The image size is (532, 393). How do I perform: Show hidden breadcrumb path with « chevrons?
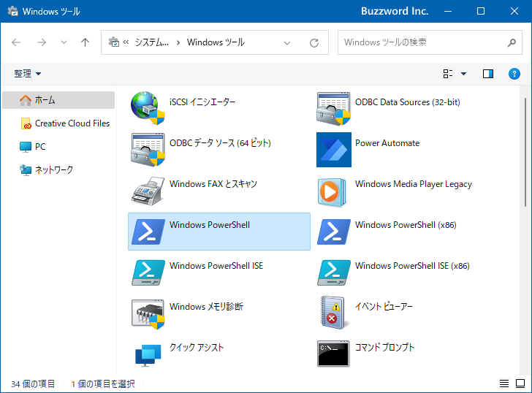126,42
